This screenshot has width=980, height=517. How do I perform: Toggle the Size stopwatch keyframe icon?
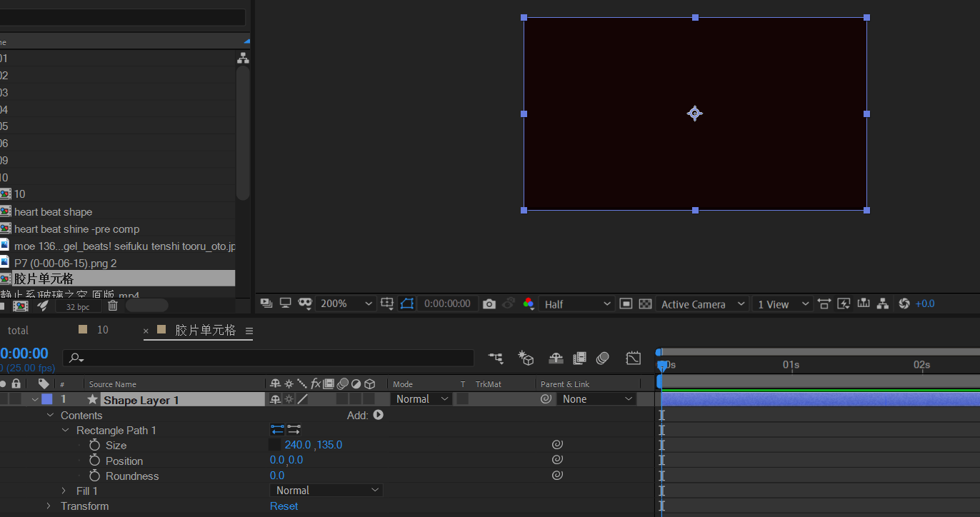coord(94,445)
